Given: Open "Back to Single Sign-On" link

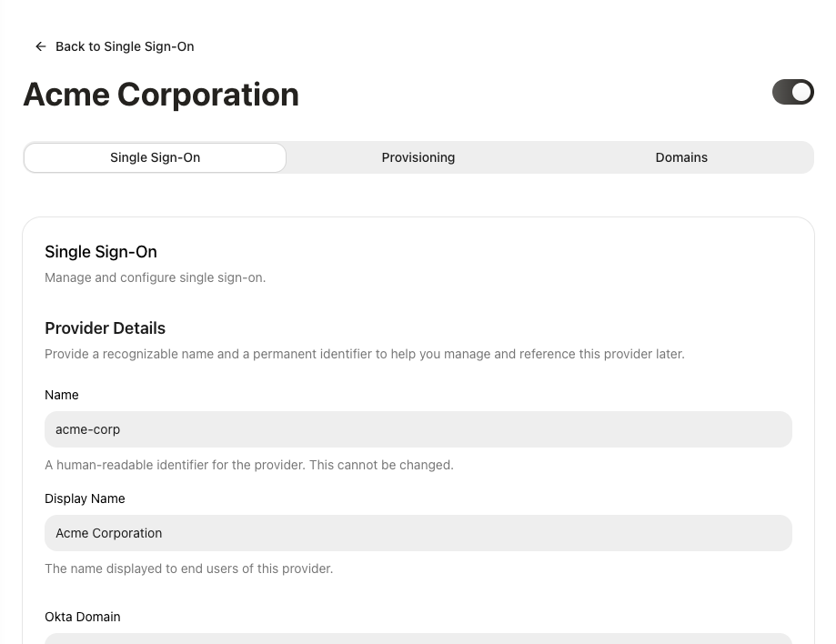Looking at the screenshot, I should (x=125, y=46).
